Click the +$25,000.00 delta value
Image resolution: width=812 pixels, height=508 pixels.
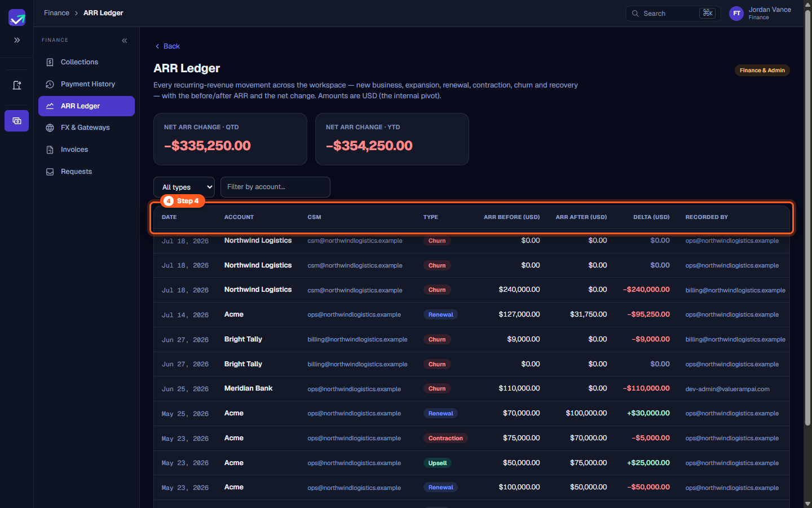(648, 463)
